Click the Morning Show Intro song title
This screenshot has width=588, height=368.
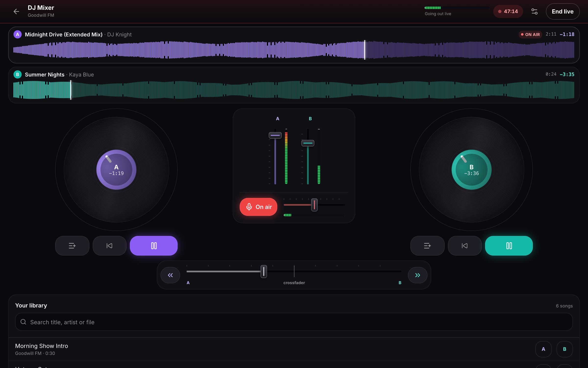[42, 346]
